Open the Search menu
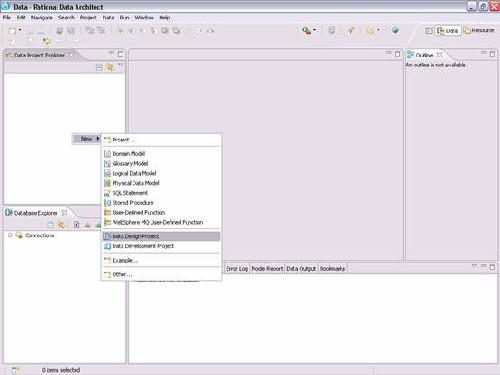The image size is (500, 375). coord(66,17)
